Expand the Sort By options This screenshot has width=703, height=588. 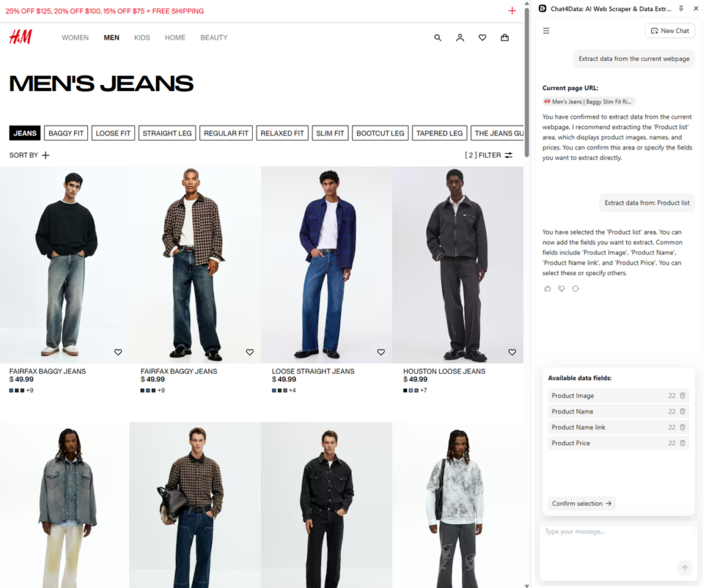[30, 155]
